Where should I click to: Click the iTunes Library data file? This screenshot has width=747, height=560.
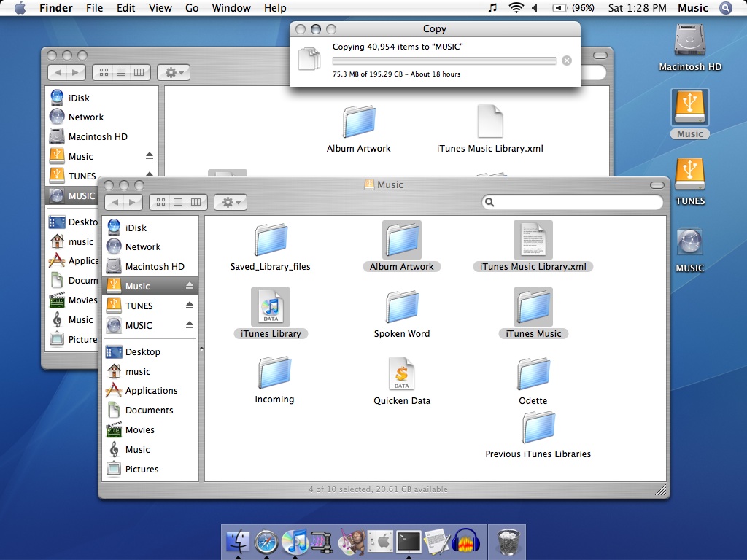coord(271,307)
